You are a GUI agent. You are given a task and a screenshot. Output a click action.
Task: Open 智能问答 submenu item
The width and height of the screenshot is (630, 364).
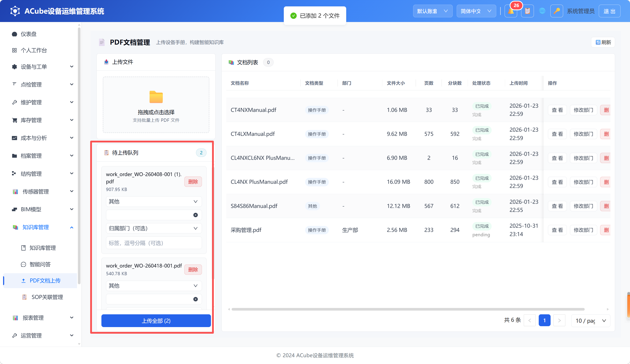pos(40,264)
